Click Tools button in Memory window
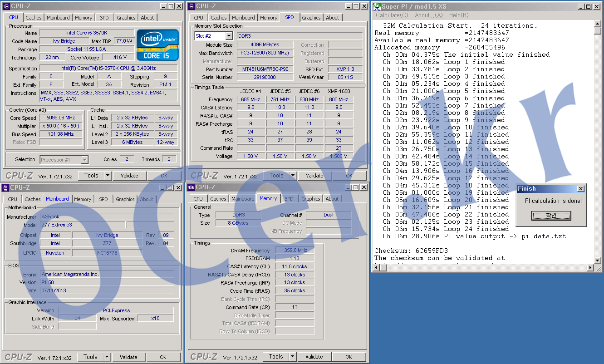 276,357
